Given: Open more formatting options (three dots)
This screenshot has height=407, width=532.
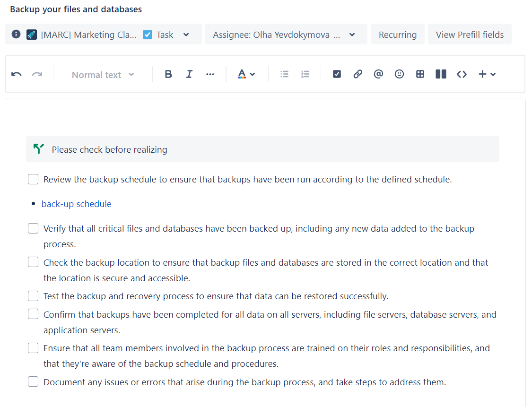Looking at the screenshot, I should [x=210, y=74].
